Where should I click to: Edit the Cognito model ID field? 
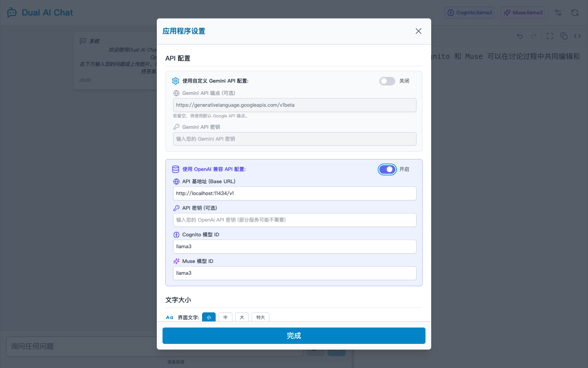coord(295,247)
